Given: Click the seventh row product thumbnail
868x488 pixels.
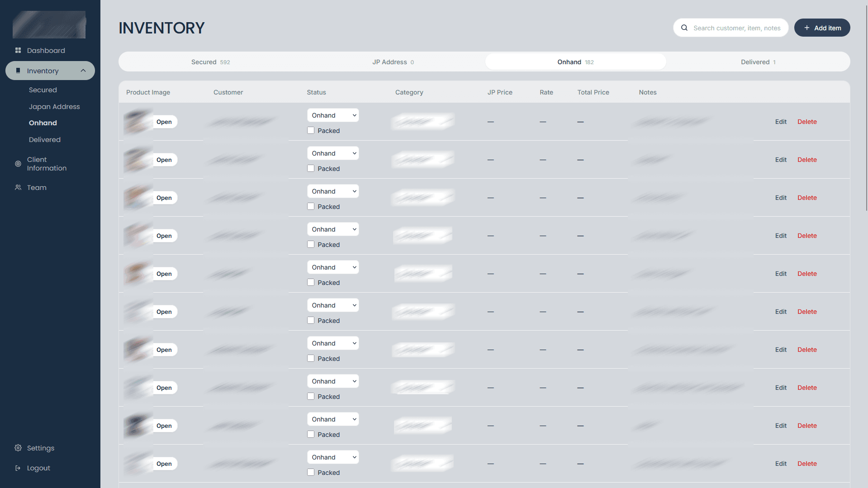Looking at the screenshot, I should (138, 350).
